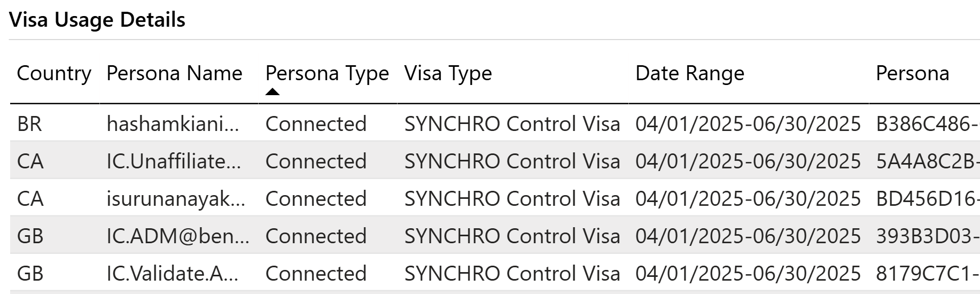The width and height of the screenshot is (980, 294).
Task: Select persona ID BD456D16 cell
Action: [927, 199]
